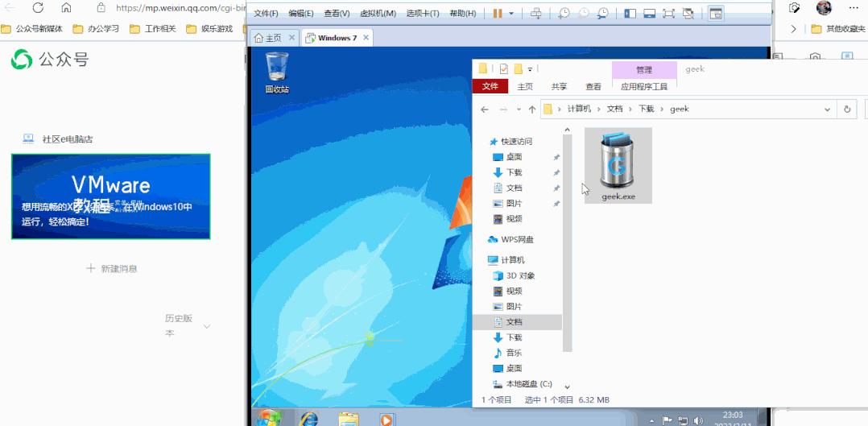Open the 共享 ribbon tab

(x=559, y=86)
